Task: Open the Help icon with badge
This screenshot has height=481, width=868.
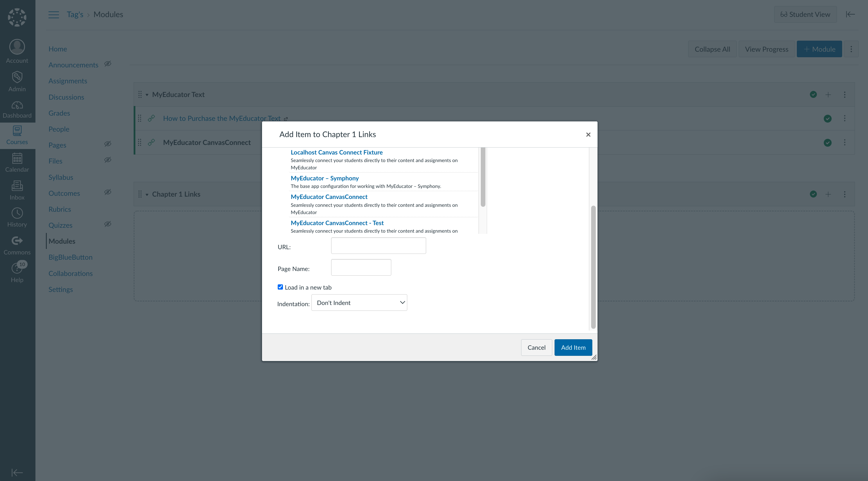Action: [x=17, y=268]
